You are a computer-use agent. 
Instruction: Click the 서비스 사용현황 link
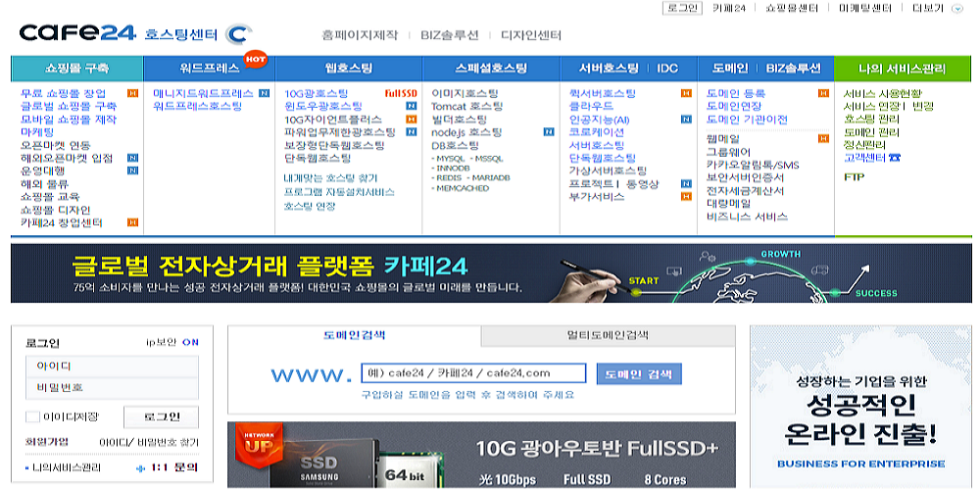tap(883, 93)
